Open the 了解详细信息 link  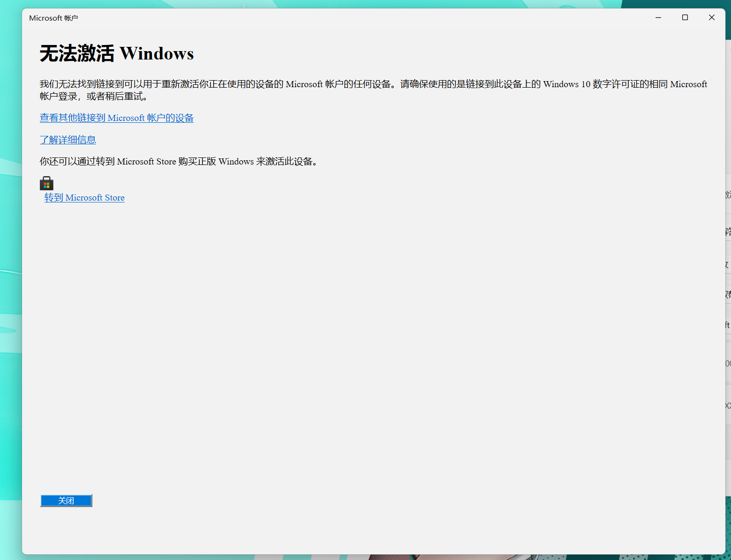pyautogui.click(x=68, y=140)
